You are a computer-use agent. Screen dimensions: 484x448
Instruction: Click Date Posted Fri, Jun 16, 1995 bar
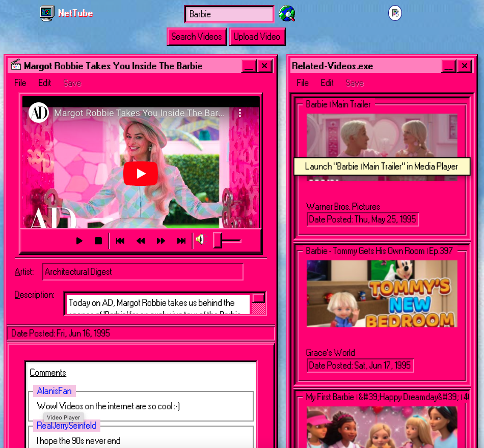[x=141, y=333]
